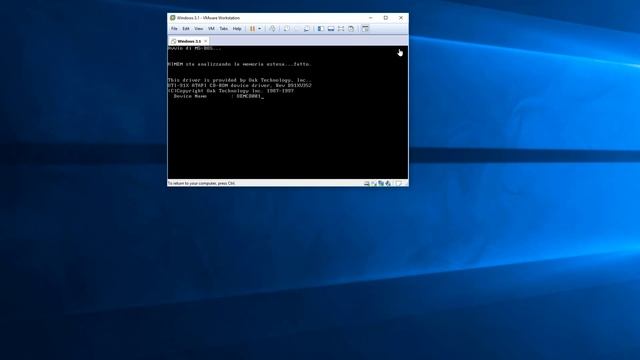Close the Windows 3.1 VM tab

tap(206, 41)
